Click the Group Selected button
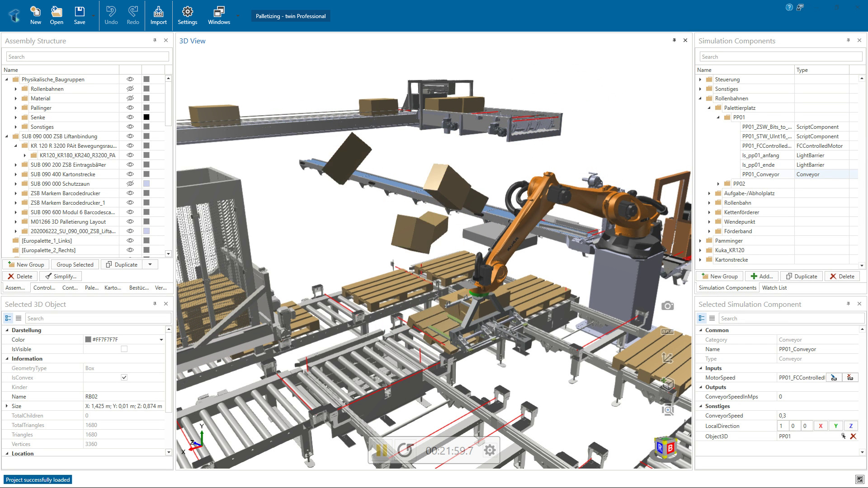Screen dimensions: 868x488 pos(75,265)
